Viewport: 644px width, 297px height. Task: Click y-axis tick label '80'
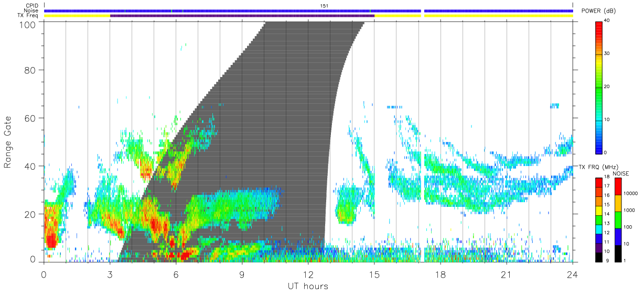[31, 70]
